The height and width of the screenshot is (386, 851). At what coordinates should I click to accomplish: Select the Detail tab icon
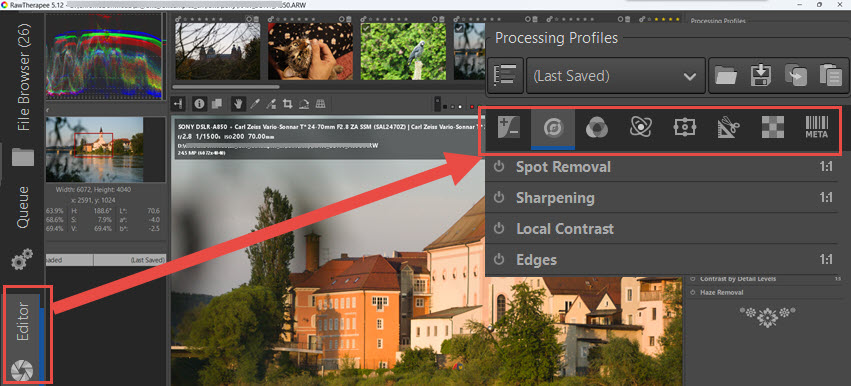552,129
